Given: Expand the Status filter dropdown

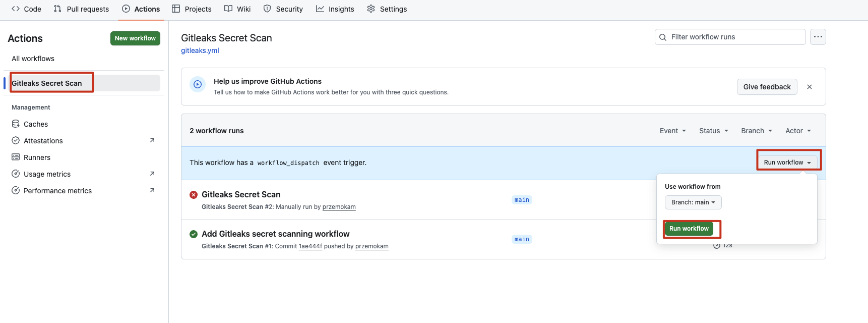Looking at the screenshot, I should tap(713, 131).
